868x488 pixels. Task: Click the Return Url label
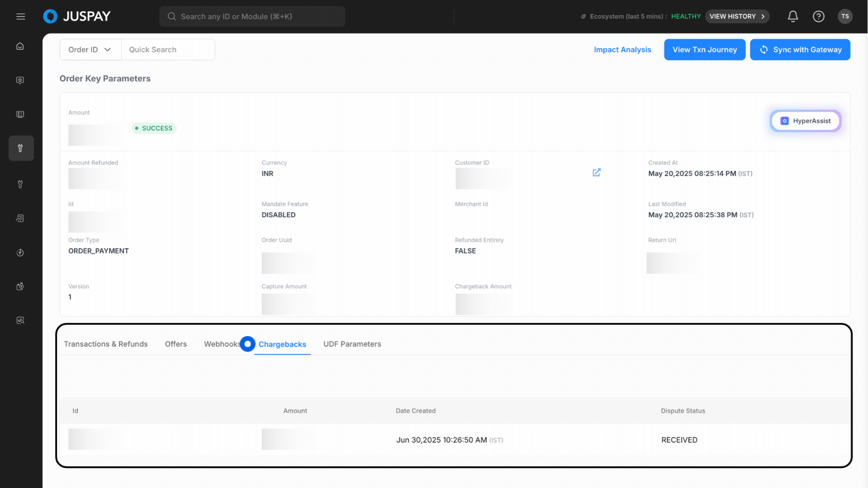point(662,240)
